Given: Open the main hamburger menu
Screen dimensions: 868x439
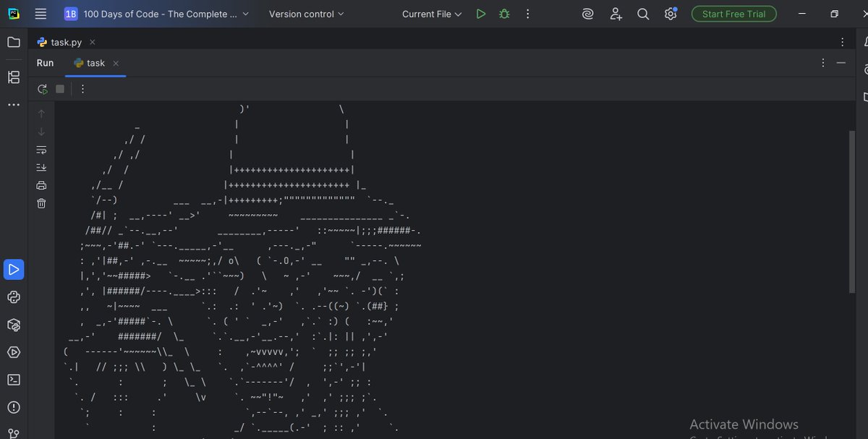Looking at the screenshot, I should (41, 14).
